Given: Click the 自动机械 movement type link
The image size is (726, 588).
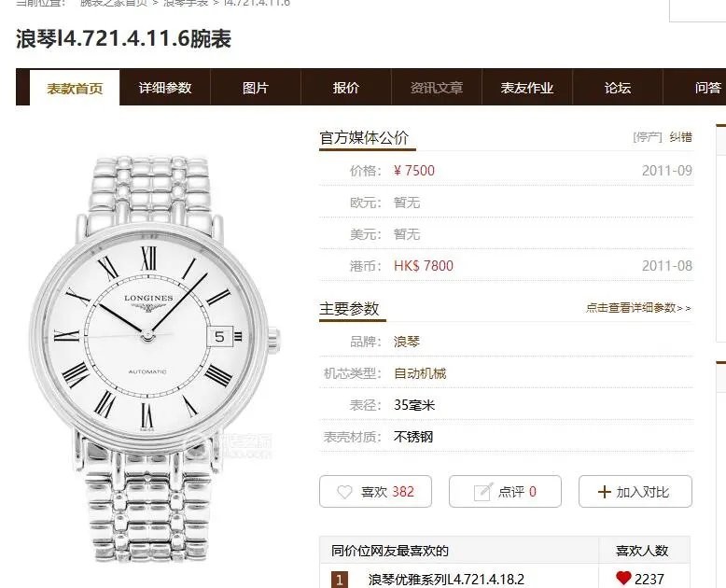Looking at the screenshot, I should click(x=420, y=373).
